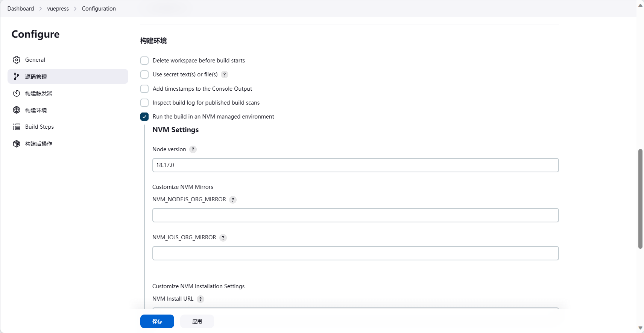Open Dashboard breadcrumb link
The image size is (644, 333).
tap(21, 9)
